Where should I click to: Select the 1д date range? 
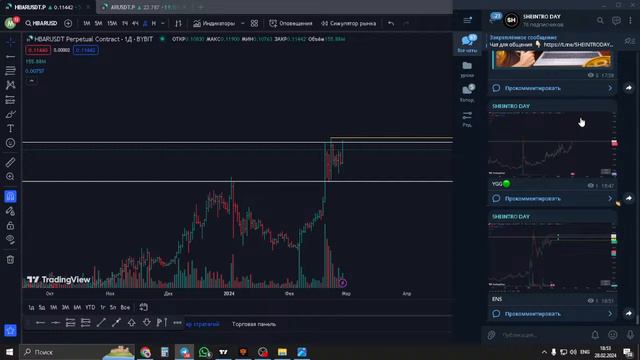[31, 307]
